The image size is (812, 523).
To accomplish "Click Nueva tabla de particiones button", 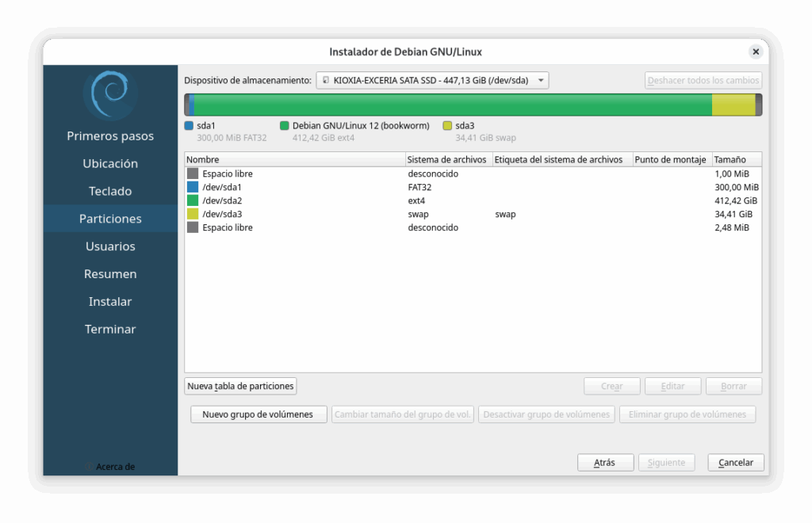I will [240, 386].
